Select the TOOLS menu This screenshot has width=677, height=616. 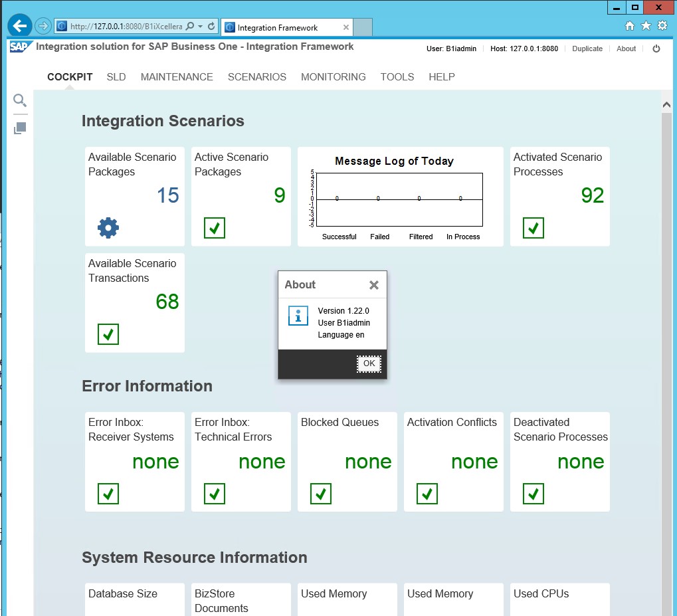click(397, 77)
